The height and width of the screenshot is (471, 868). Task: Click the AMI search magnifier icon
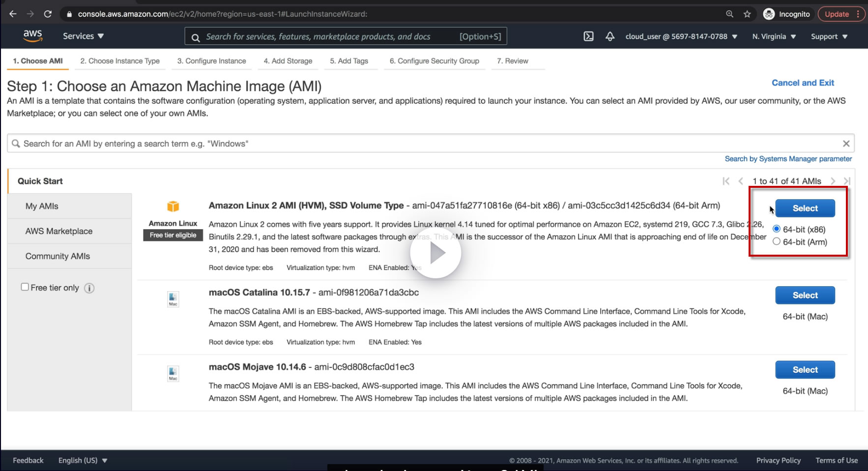pyautogui.click(x=16, y=144)
